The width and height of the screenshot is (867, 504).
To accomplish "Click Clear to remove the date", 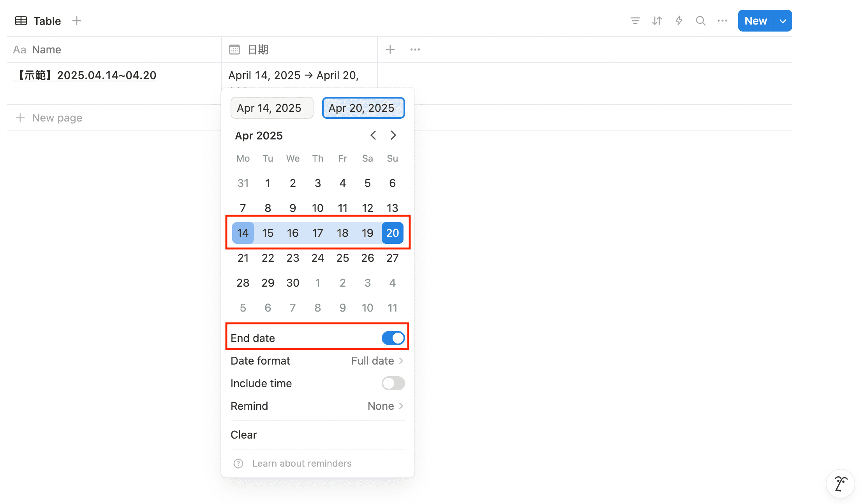I will pyautogui.click(x=244, y=435).
